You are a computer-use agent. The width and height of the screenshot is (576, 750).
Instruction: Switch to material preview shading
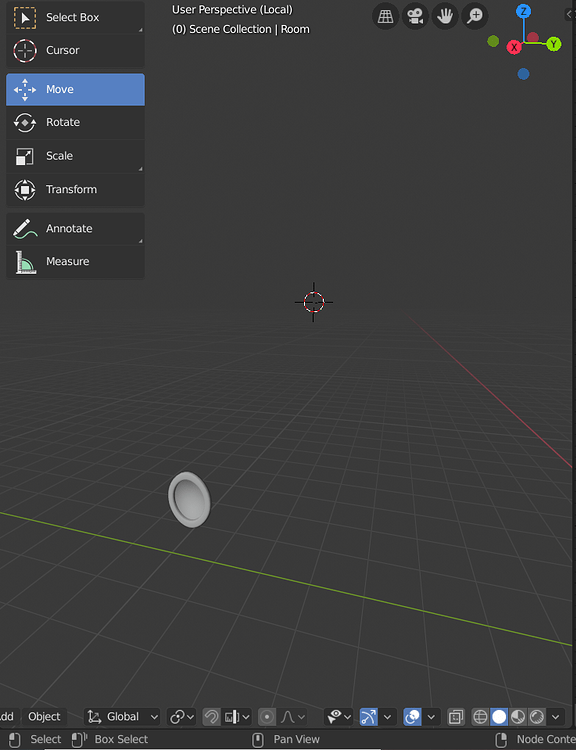click(518, 717)
